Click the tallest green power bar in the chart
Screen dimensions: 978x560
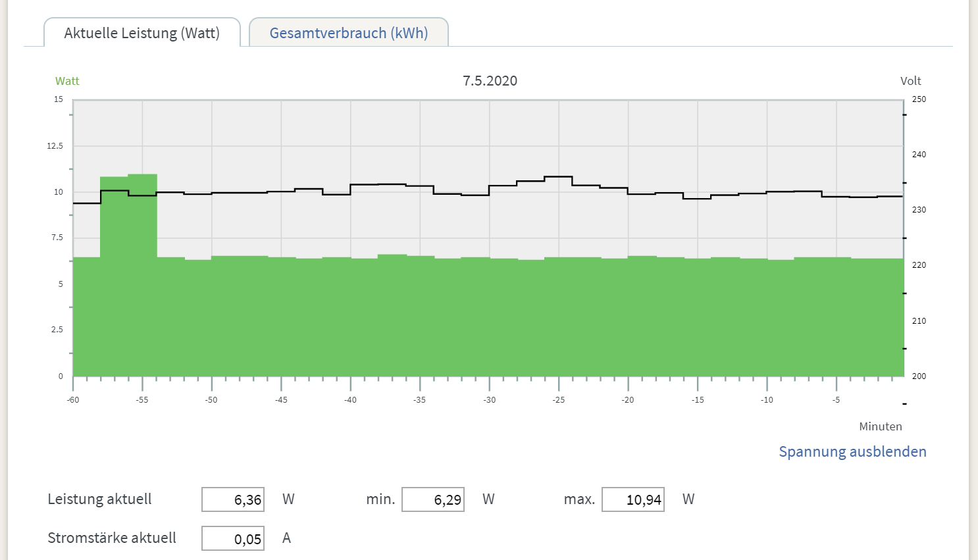coord(142,276)
